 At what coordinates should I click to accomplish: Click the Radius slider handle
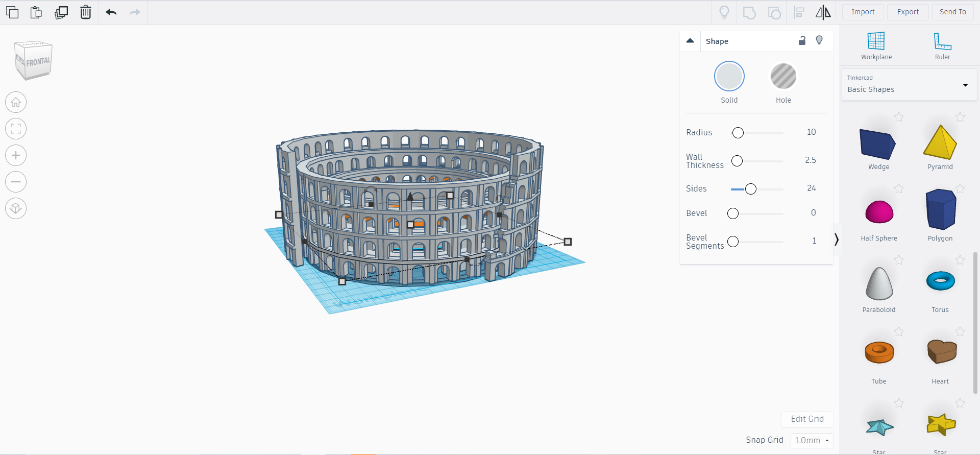(x=738, y=133)
